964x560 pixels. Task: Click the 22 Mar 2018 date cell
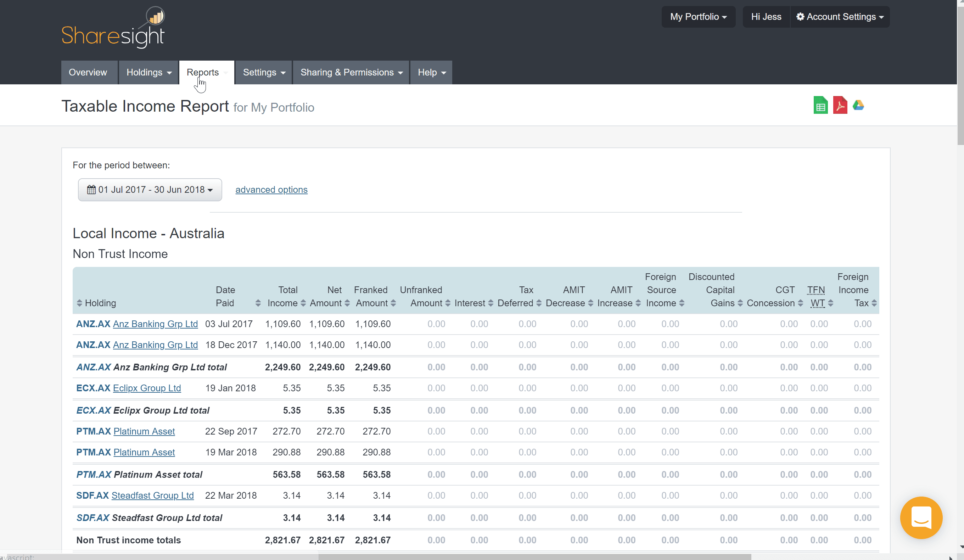231,496
